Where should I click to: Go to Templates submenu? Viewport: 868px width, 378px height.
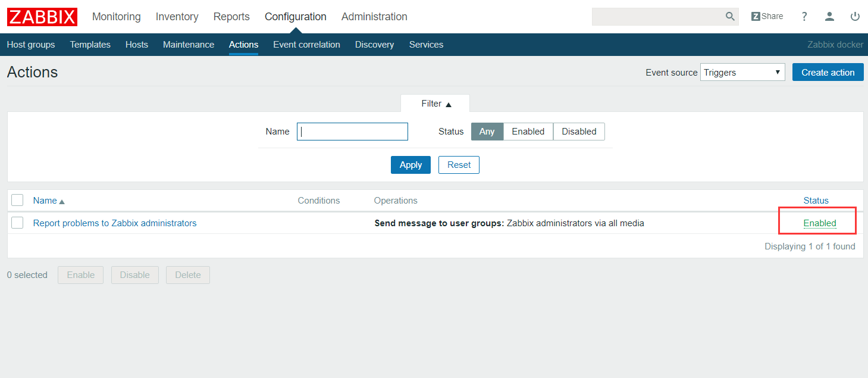(x=90, y=45)
